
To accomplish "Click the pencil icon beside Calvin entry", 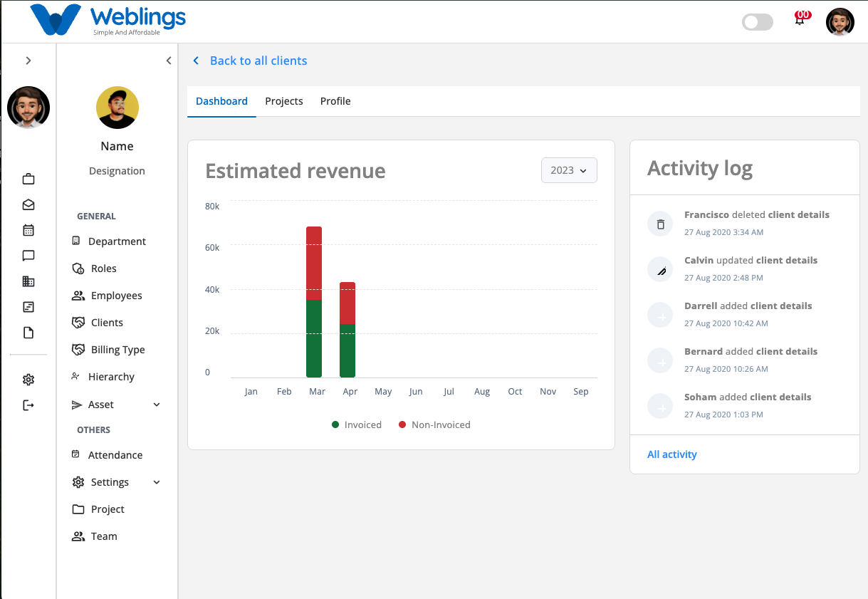I will 660,270.
